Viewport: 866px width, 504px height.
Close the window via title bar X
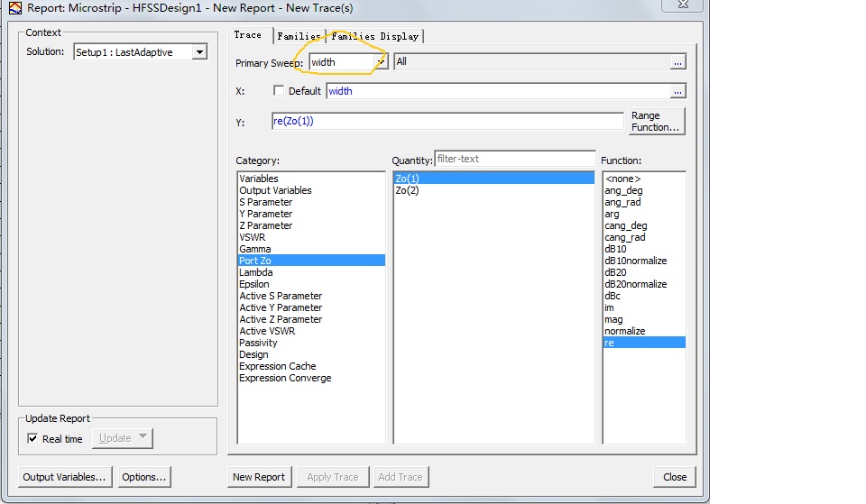pyautogui.click(x=683, y=5)
